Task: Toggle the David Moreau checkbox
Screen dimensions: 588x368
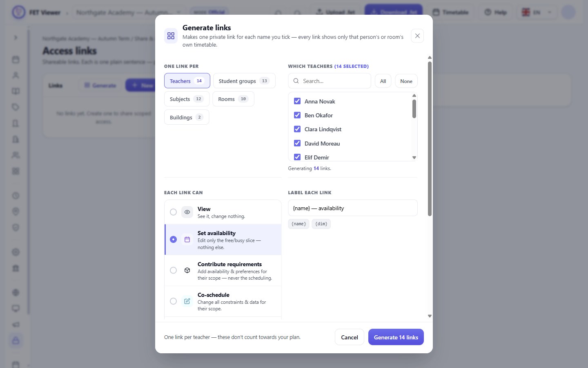Action: tap(297, 143)
